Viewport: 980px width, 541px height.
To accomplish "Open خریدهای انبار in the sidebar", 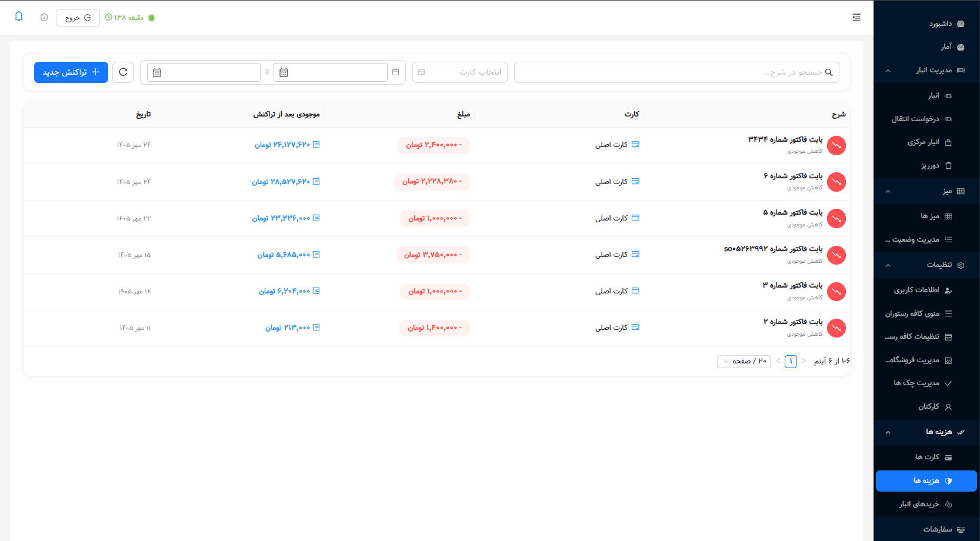I will 926,504.
